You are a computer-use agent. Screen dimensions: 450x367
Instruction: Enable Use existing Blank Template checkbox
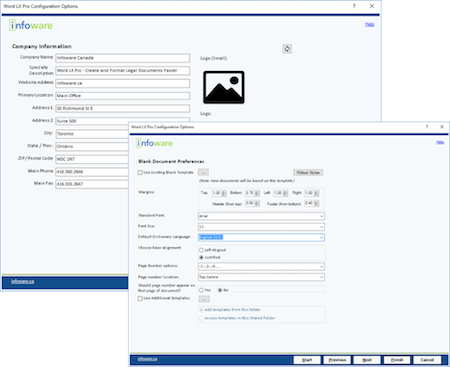pyautogui.click(x=140, y=173)
